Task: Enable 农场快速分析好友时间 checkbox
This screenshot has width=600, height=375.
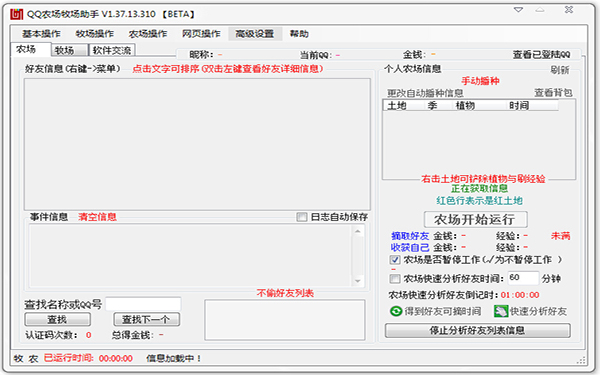Action: [x=395, y=279]
